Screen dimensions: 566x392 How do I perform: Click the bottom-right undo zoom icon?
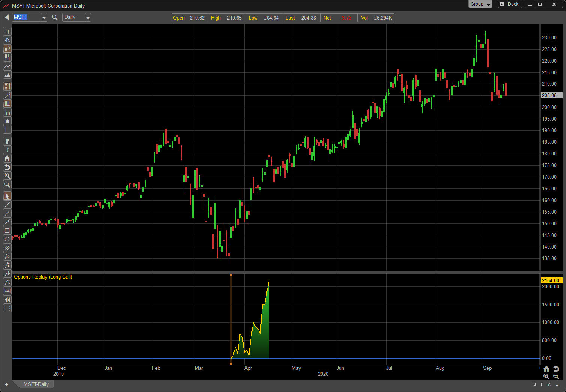(x=556, y=369)
